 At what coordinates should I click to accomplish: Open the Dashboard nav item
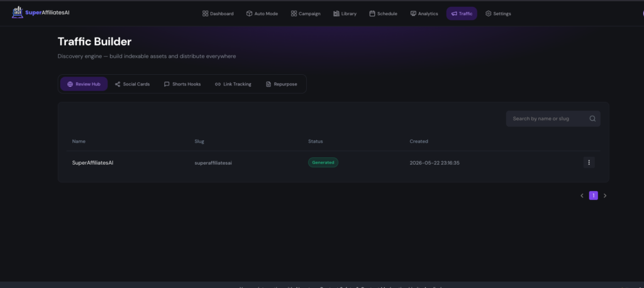218,14
